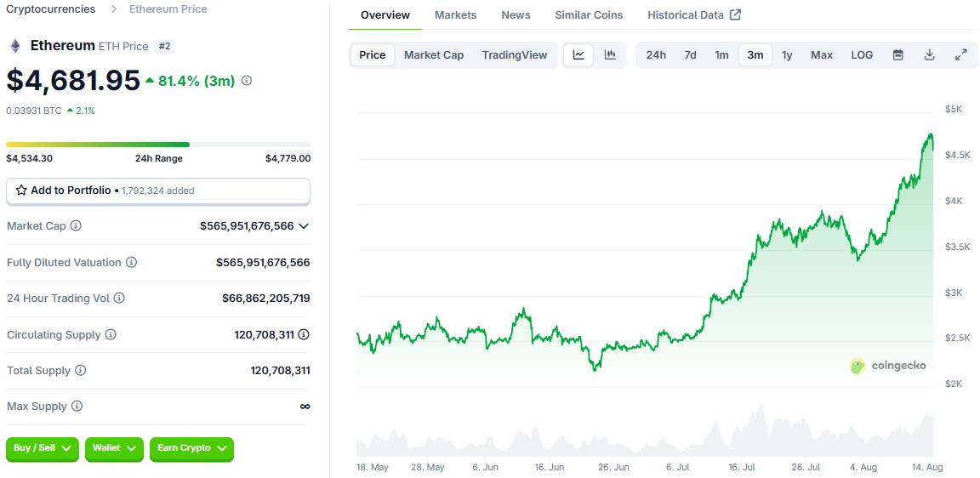980x478 pixels.
Task: Click the info icon next to 81.4% (3m)
Action: (246, 81)
